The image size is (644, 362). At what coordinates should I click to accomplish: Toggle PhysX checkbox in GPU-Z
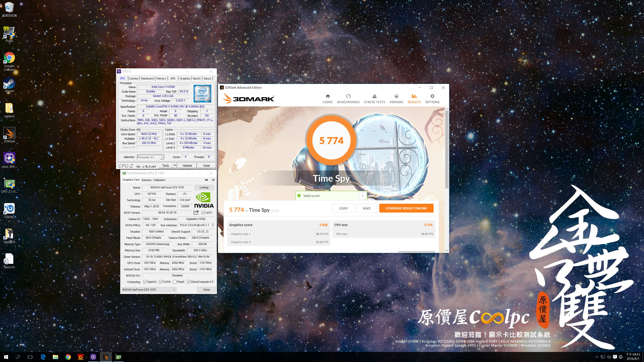(x=174, y=282)
